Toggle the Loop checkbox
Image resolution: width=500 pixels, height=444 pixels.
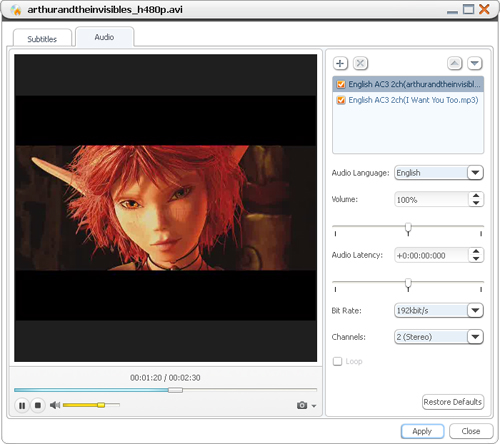point(337,361)
